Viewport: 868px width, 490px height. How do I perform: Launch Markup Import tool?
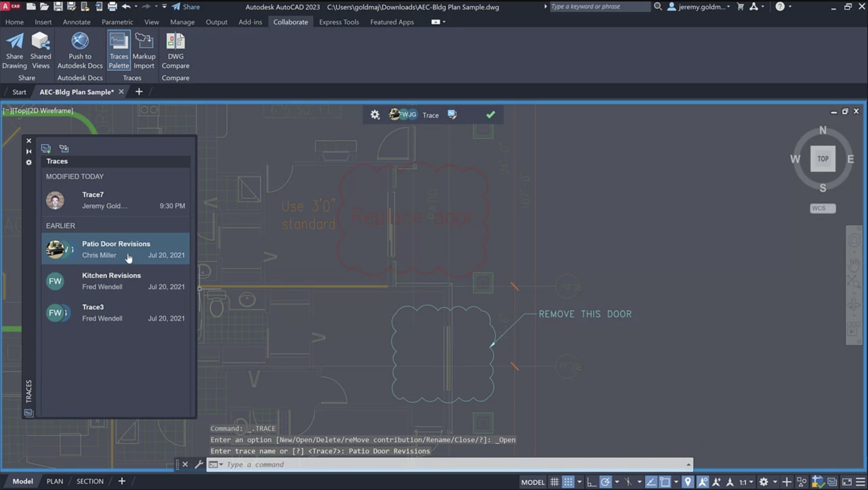144,50
